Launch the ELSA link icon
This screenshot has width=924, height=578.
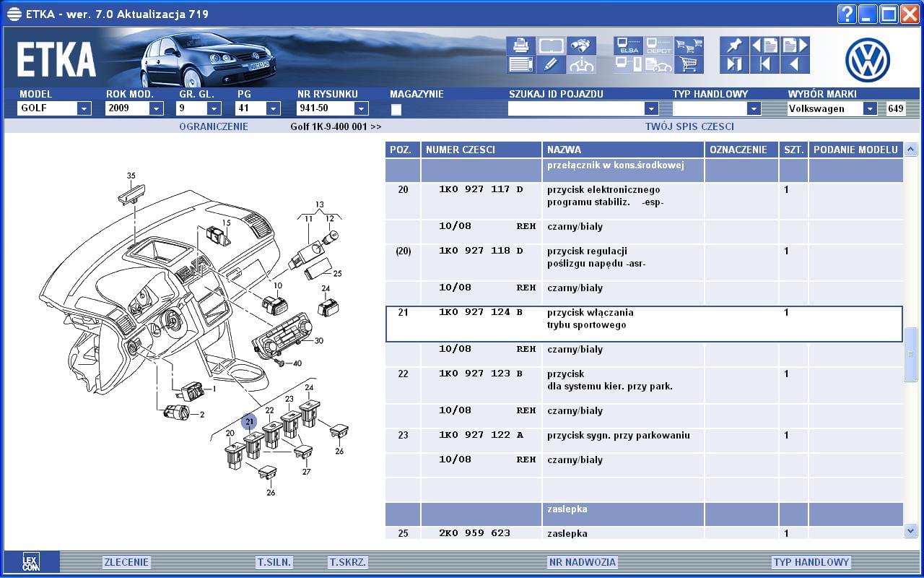[x=628, y=46]
